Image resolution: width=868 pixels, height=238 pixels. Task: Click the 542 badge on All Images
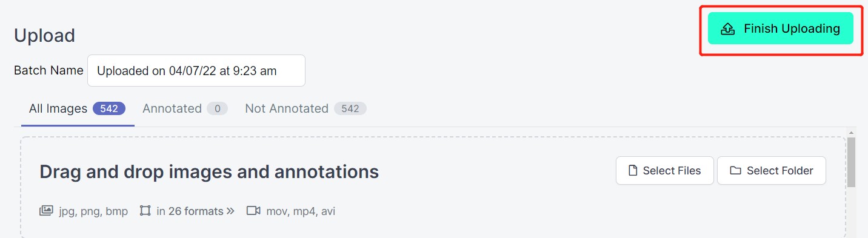click(109, 109)
